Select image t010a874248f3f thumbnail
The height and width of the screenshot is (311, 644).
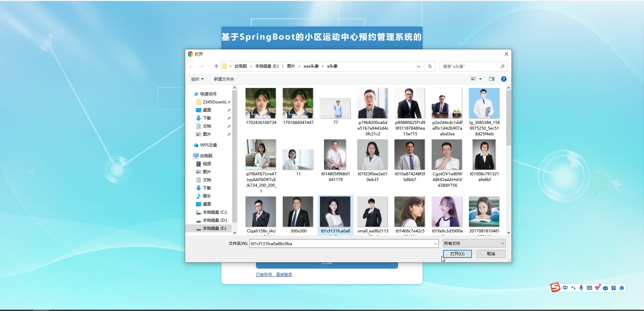pyautogui.click(x=410, y=154)
